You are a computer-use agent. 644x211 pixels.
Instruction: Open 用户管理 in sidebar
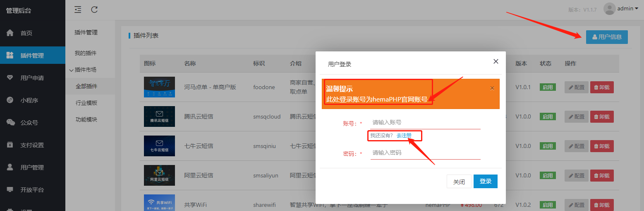(33, 167)
